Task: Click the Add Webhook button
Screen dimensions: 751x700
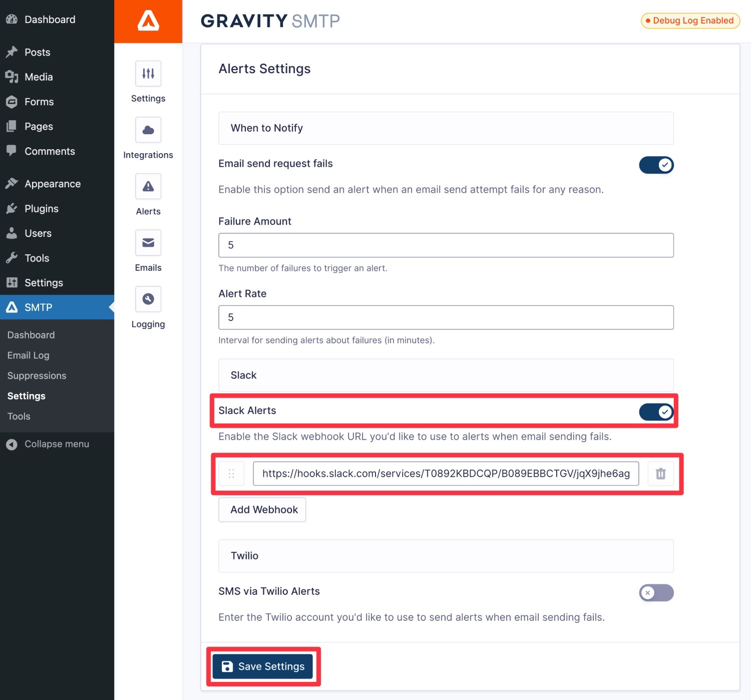Action: pyautogui.click(x=262, y=510)
